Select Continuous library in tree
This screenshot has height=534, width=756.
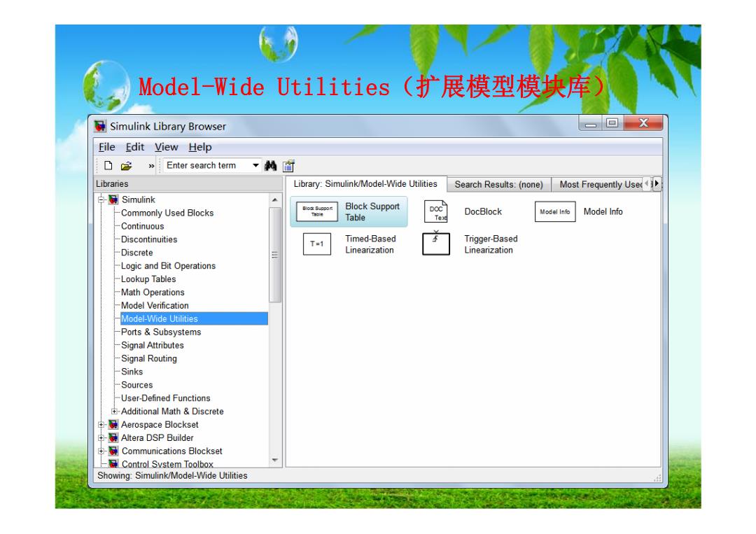(x=142, y=226)
